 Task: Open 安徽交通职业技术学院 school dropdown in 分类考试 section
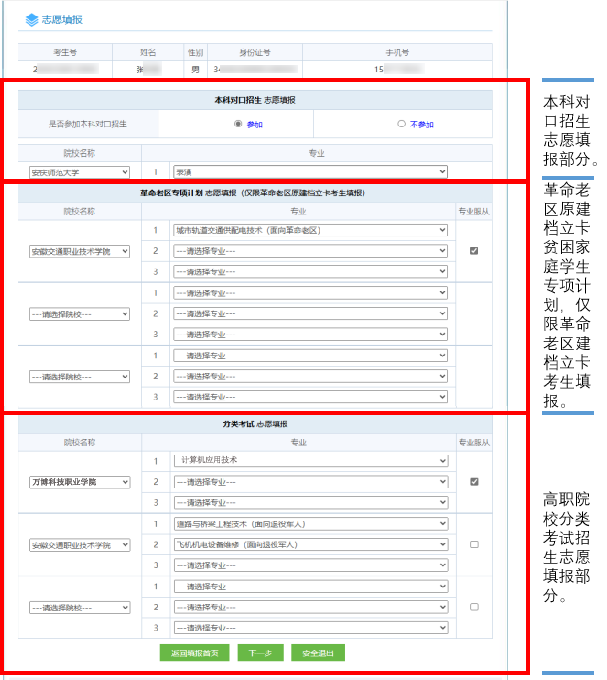(x=79, y=544)
